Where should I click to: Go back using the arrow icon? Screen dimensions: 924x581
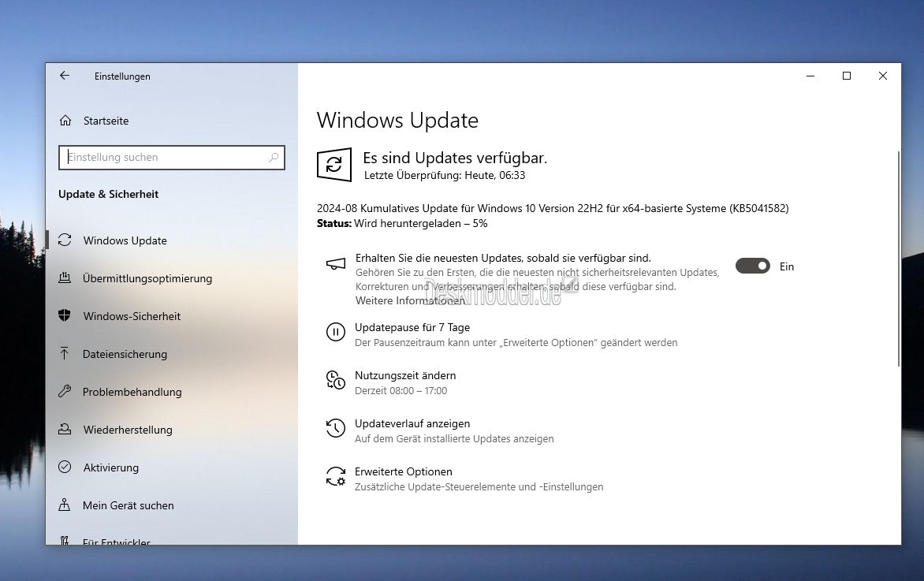[65, 76]
